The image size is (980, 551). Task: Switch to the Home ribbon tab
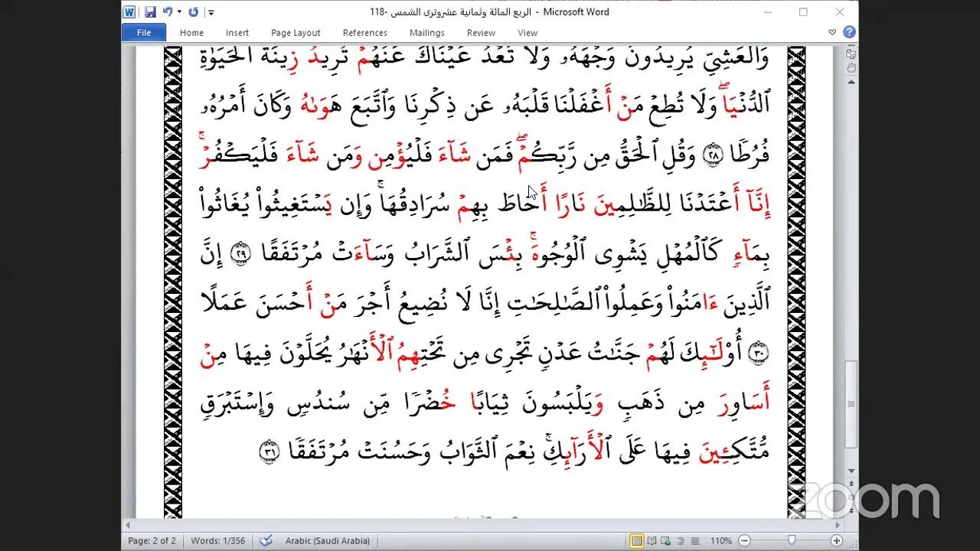(x=191, y=33)
